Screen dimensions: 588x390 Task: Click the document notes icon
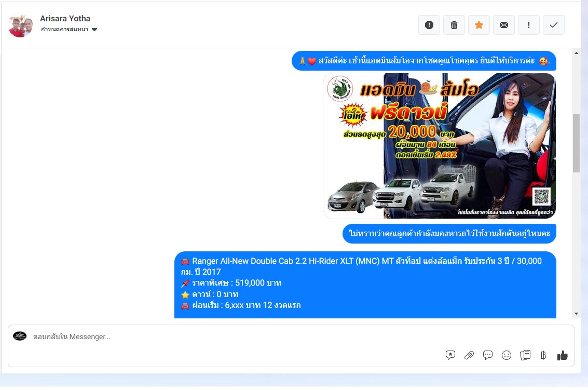click(525, 355)
